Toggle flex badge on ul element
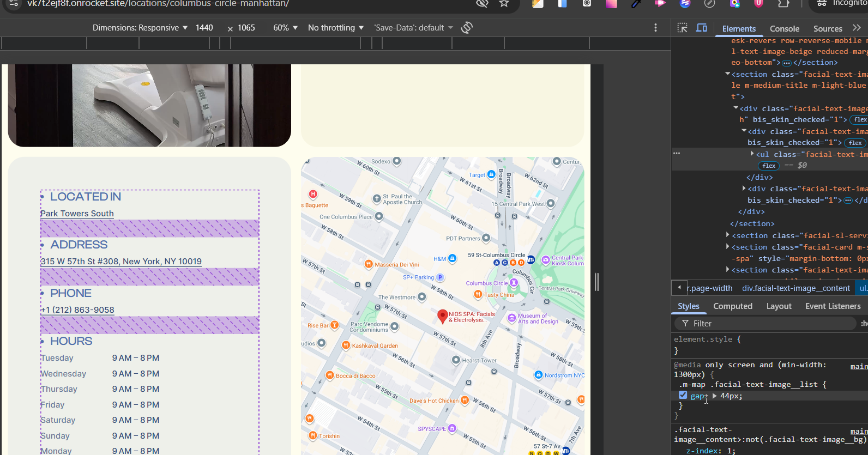 point(769,166)
